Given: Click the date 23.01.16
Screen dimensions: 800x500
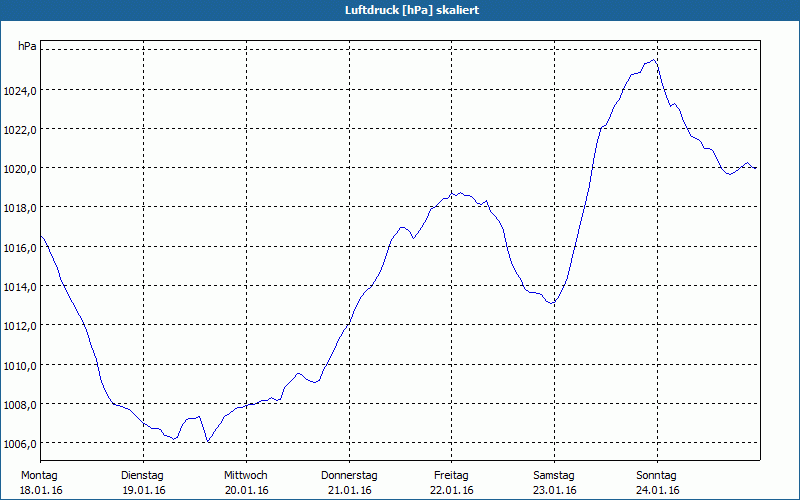Looking at the screenshot, I should pos(555,490).
